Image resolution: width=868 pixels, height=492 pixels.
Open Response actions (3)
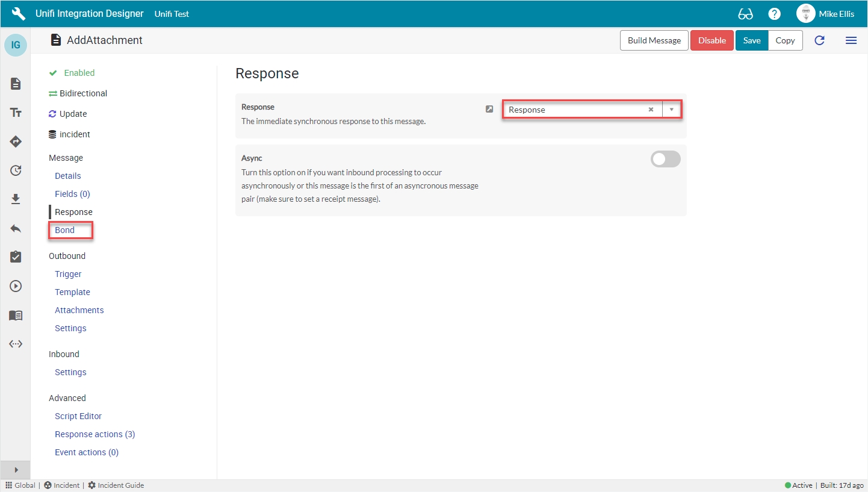pyautogui.click(x=95, y=434)
